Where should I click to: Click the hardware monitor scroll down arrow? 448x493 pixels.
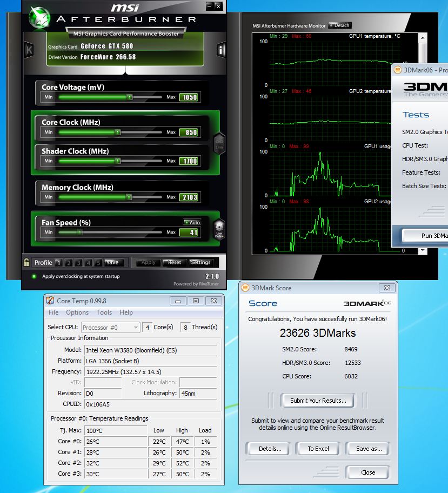pyautogui.click(x=423, y=251)
